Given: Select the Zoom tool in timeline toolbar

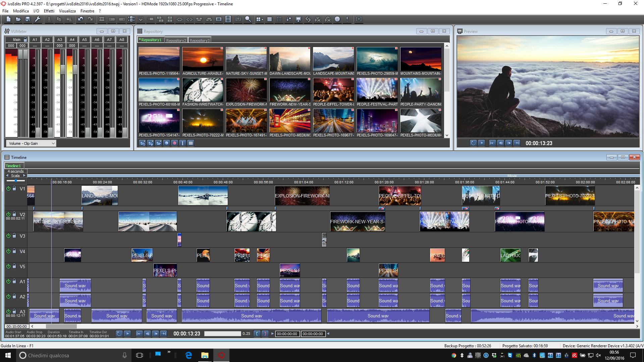Looking at the screenshot, I should [248, 19].
